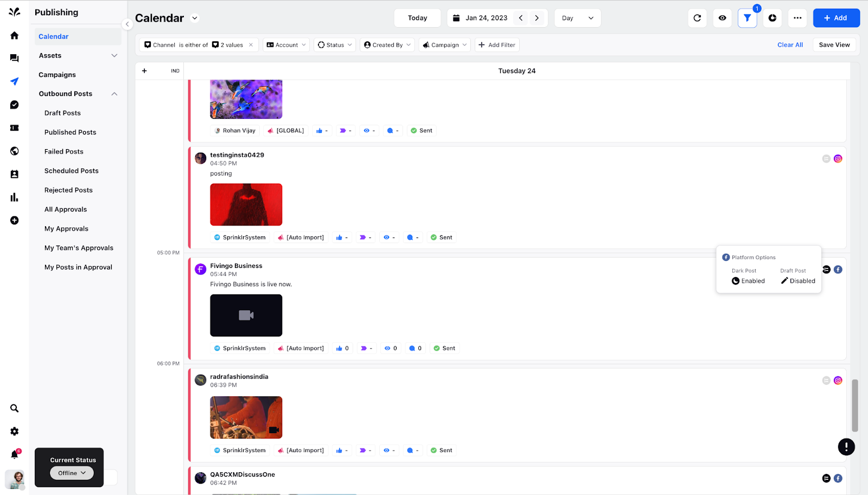
Task: Open the globe icon in left rail
Action: point(15,151)
